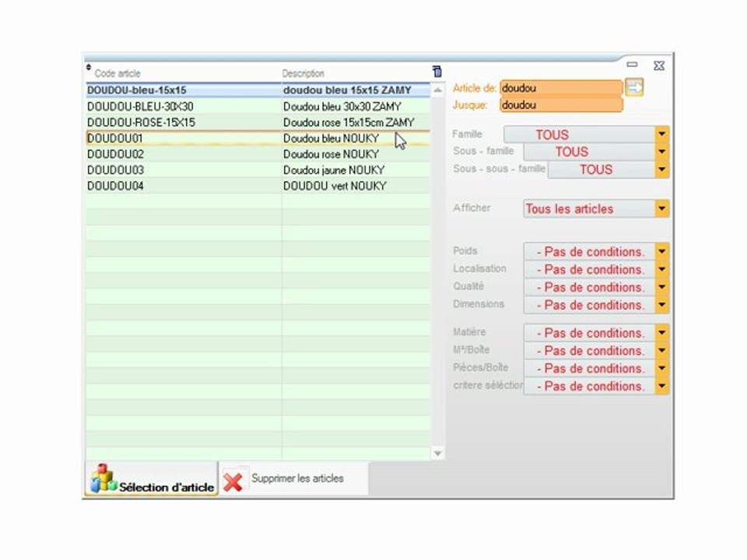
Task: Click the red X Supprimer icon
Action: [x=233, y=482]
